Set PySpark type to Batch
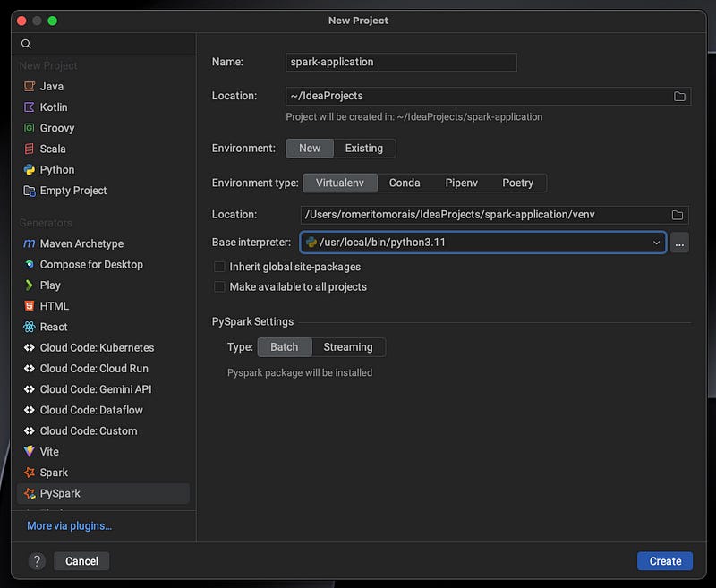 pos(285,347)
